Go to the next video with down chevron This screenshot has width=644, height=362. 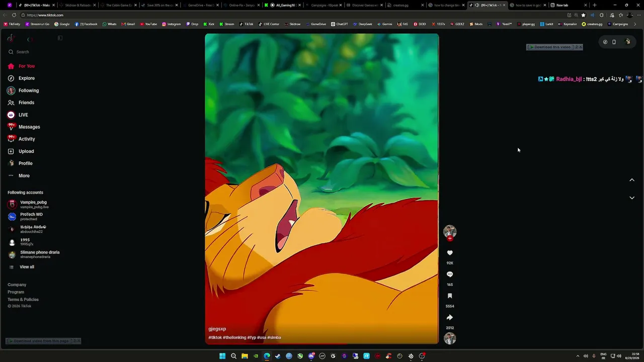pos(632,198)
